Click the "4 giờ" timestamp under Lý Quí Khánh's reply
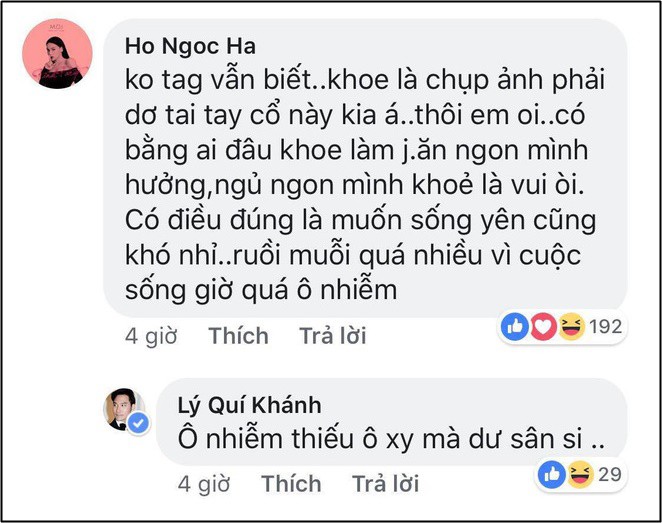 pyautogui.click(x=204, y=484)
